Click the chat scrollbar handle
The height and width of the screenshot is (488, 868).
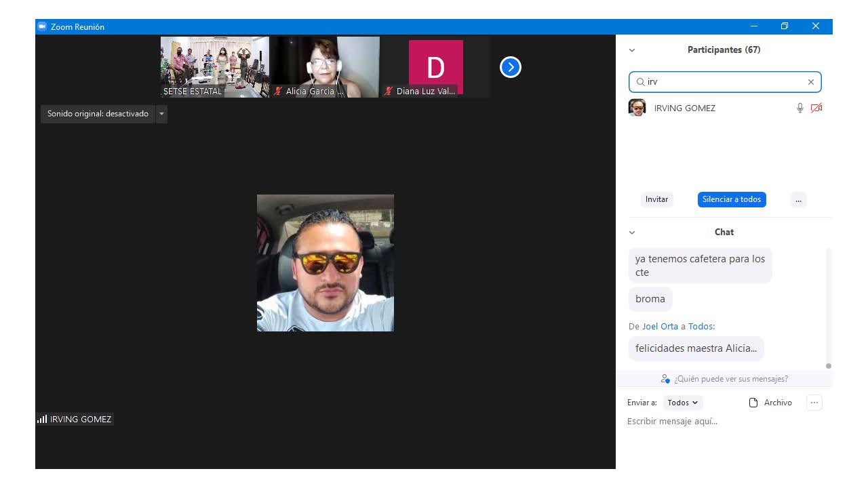click(x=828, y=366)
